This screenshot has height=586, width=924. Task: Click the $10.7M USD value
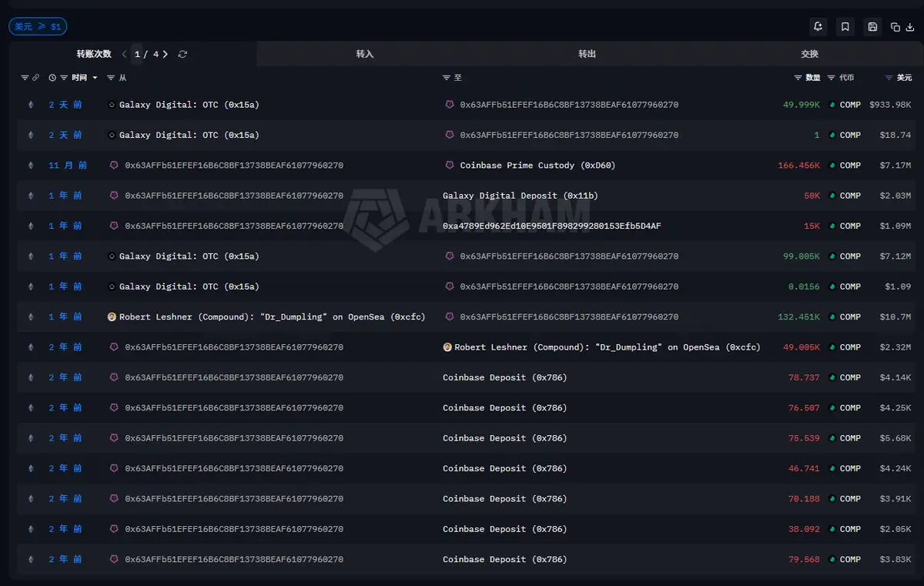896,316
